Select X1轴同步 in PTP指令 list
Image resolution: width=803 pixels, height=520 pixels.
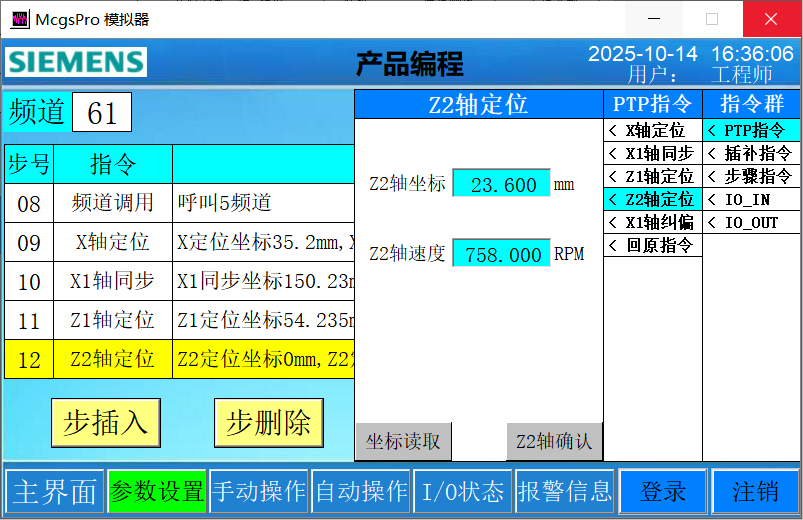point(653,153)
